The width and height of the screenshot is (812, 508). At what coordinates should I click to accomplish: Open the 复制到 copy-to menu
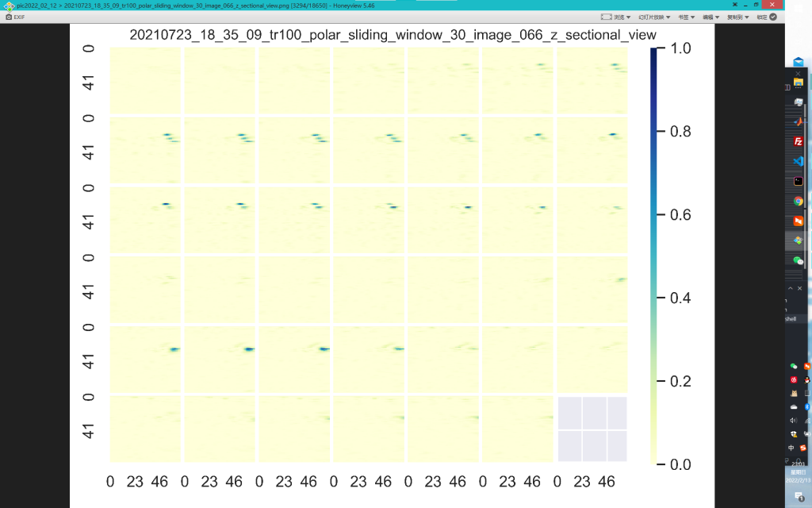pos(738,17)
